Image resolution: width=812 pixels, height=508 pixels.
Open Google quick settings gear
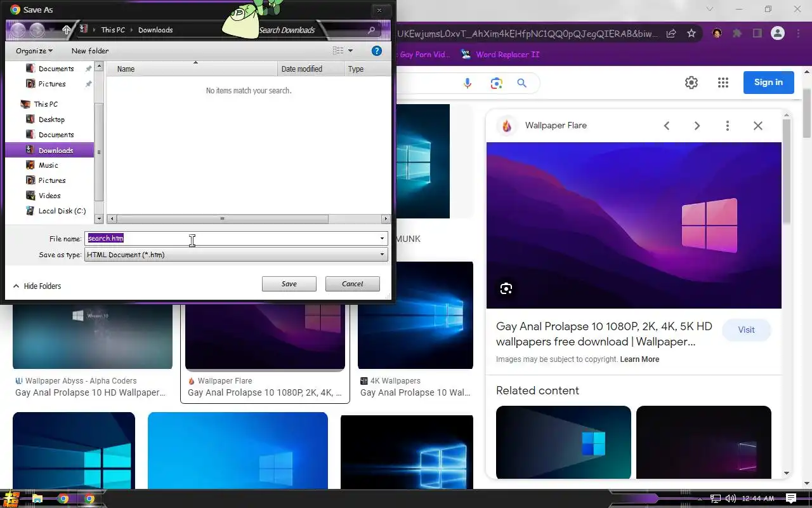(x=691, y=83)
